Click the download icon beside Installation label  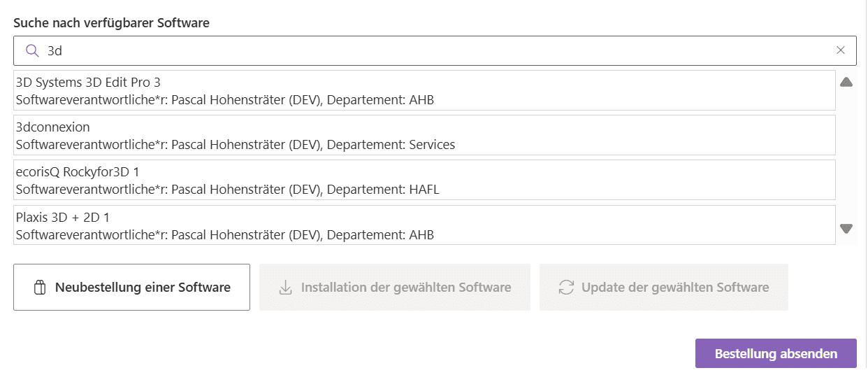click(285, 288)
